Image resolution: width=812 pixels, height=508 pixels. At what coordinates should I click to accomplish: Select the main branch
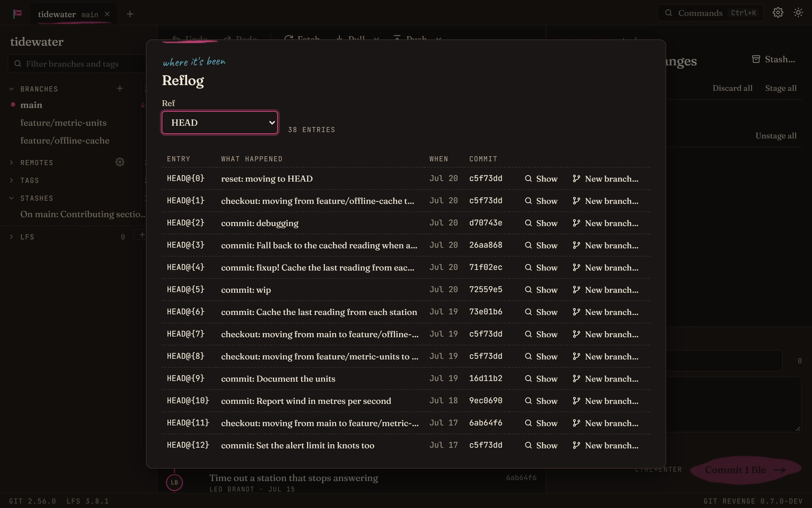tap(31, 105)
